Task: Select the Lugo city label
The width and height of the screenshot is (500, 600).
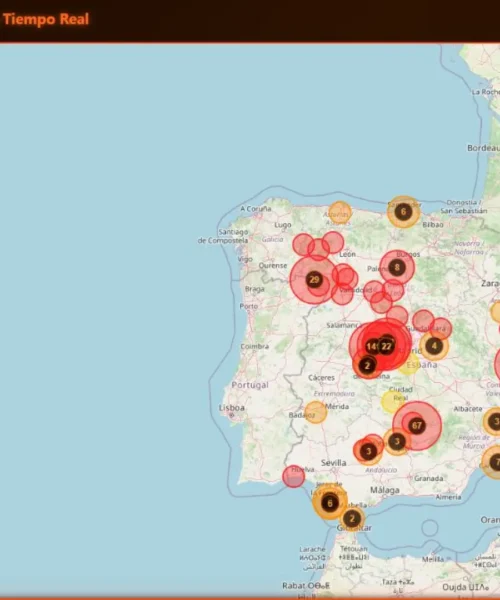Action: (x=283, y=225)
